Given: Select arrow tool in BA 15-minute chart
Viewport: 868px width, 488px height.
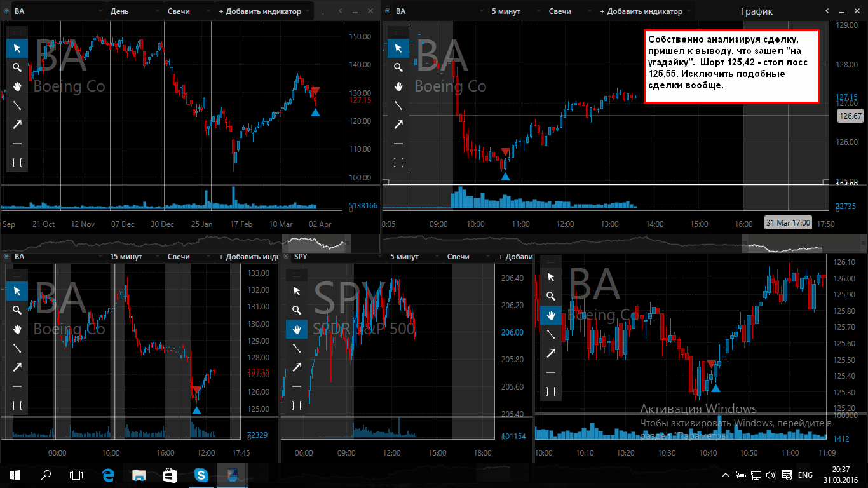Looking at the screenshot, I should pos(17,367).
